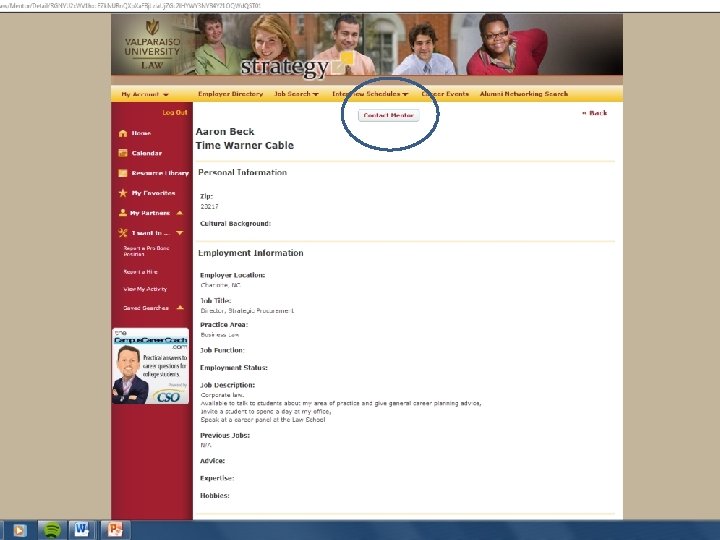Click the Resource Library sidebar label

click(x=160, y=173)
